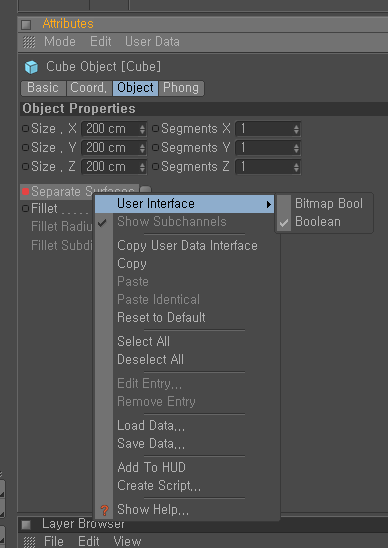This screenshot has width=388, height=548.
Task: Toggle Segments X animation dot
Action: [156, 129]
